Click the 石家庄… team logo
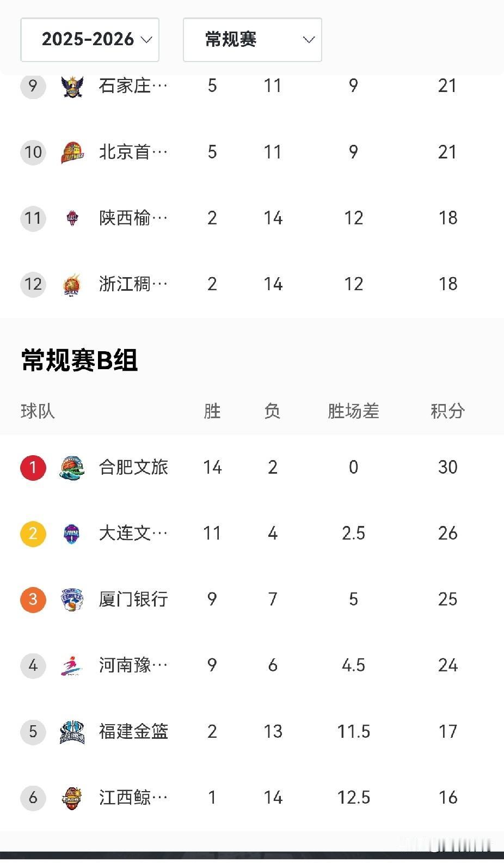Screen dimensions: 504x863 pos(72,86)
